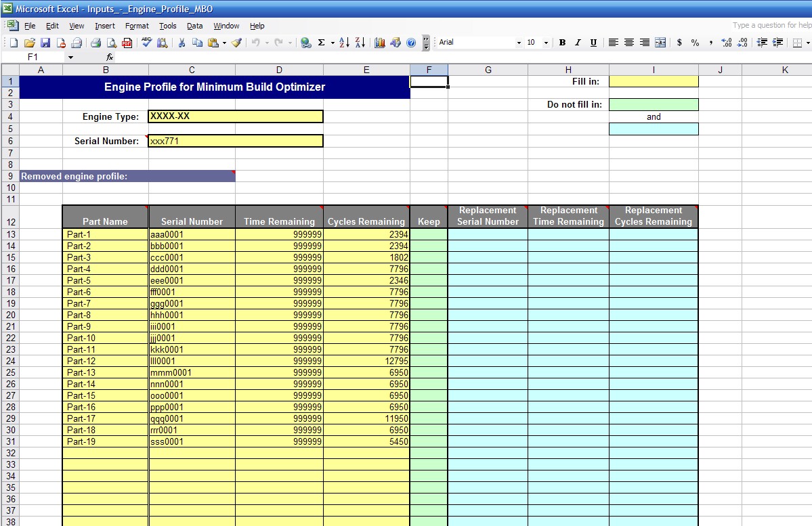Click the Merge and Center icon
The width and height of the screenshot is (812, 526).
(x=660, y=43)
